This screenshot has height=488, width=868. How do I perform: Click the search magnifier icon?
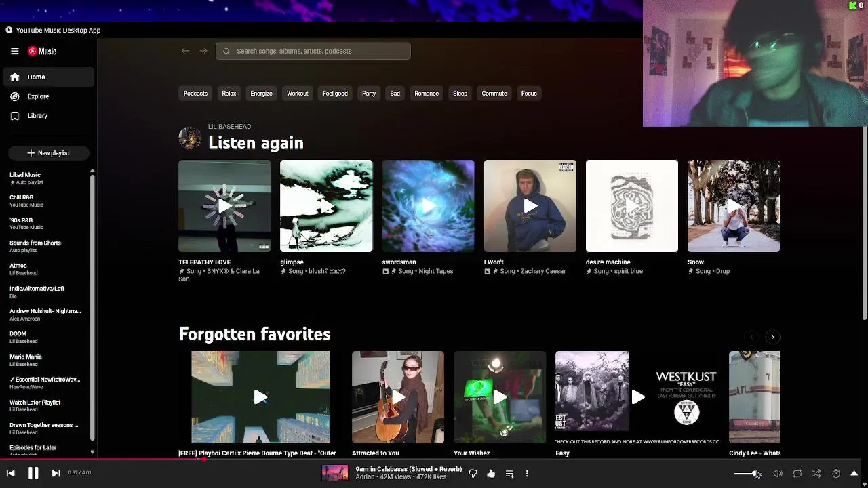pyautogui.click(x=226, y=51)
